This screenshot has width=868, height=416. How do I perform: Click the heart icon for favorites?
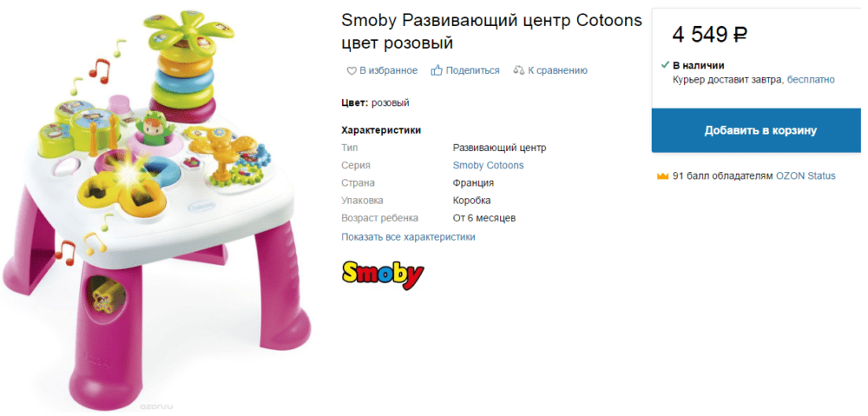351,71
